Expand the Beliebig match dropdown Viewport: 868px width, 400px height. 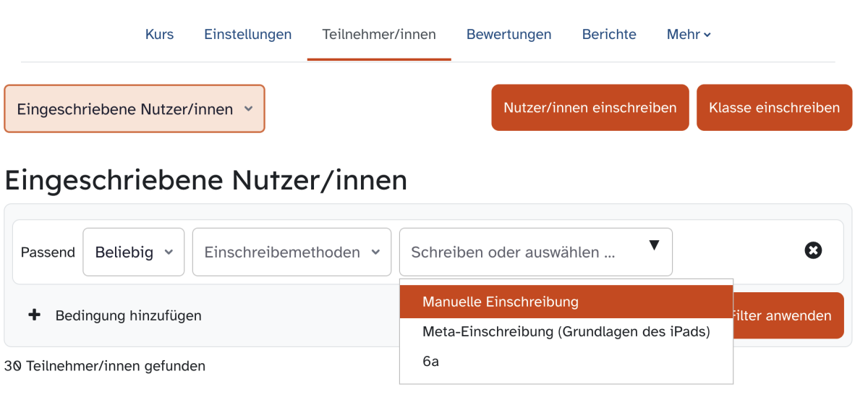pyautogui.click(x=134, y=252)
